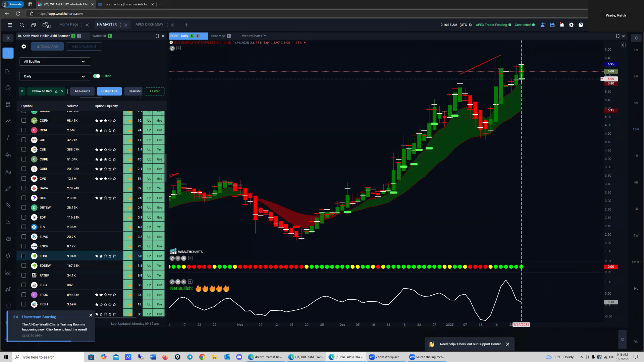The width and height of the screenshot is (644, 362).
Task: Toggle the Bullish switch
Action: (x=97, y=76)
